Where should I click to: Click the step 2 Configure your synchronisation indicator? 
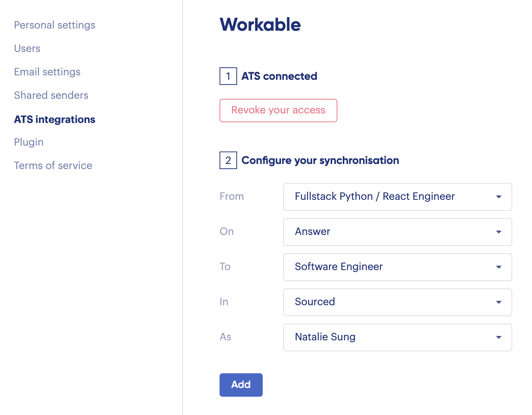coord(228,161)
